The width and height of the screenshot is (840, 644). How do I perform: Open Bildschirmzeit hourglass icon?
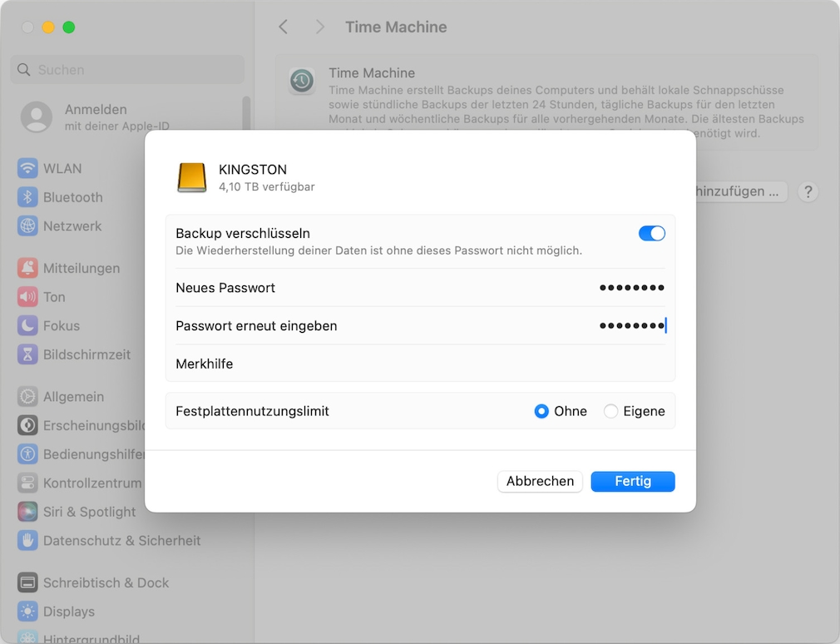pyautogui.click(x=28, y=354)
